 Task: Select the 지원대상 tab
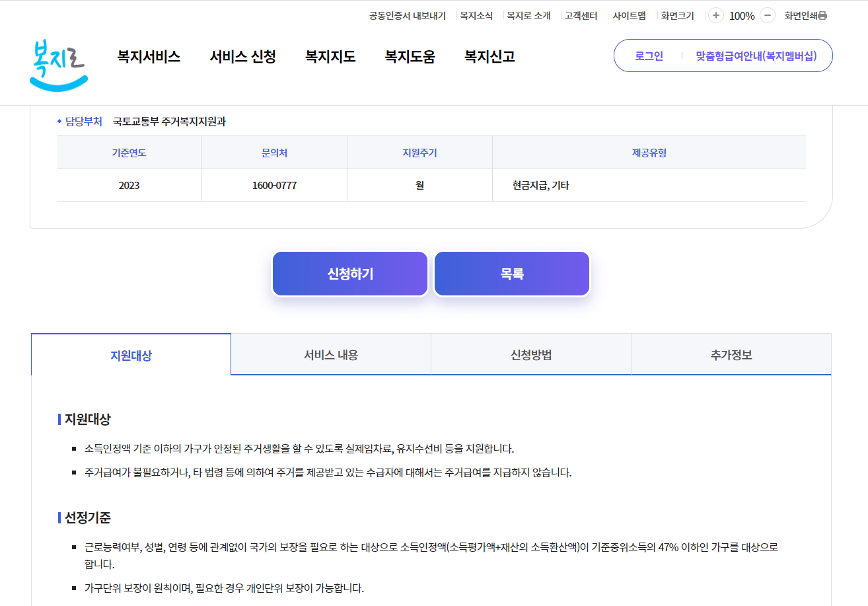click(130, 354)
